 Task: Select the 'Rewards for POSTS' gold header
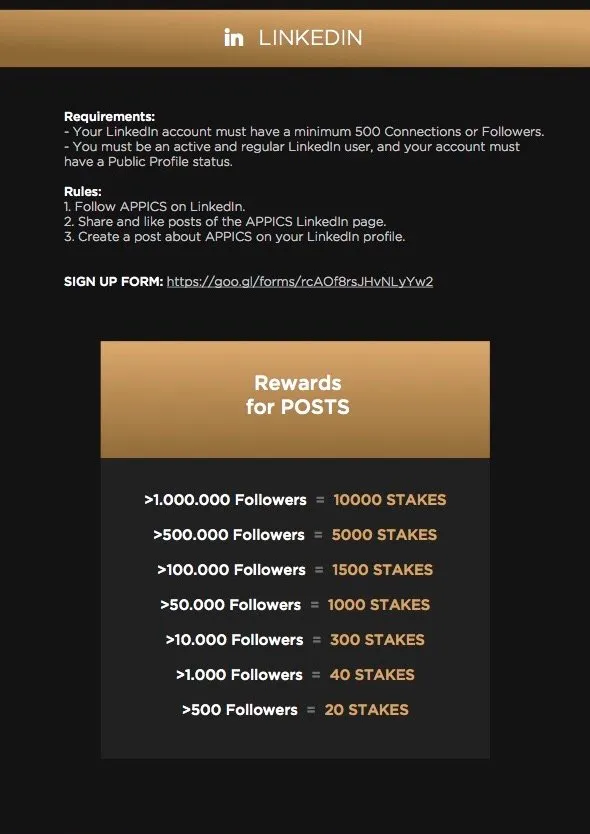click(295, 399)
